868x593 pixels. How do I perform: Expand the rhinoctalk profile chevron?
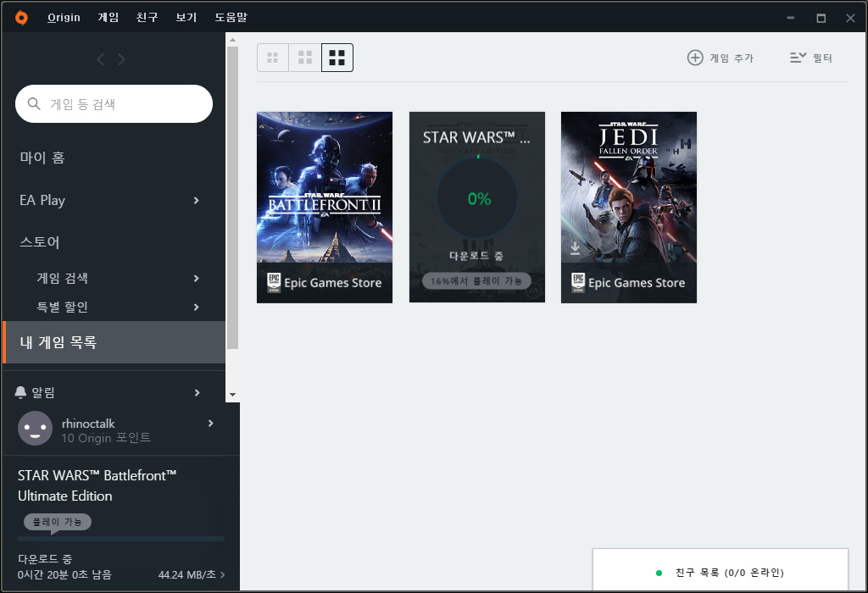pos(210,424)
